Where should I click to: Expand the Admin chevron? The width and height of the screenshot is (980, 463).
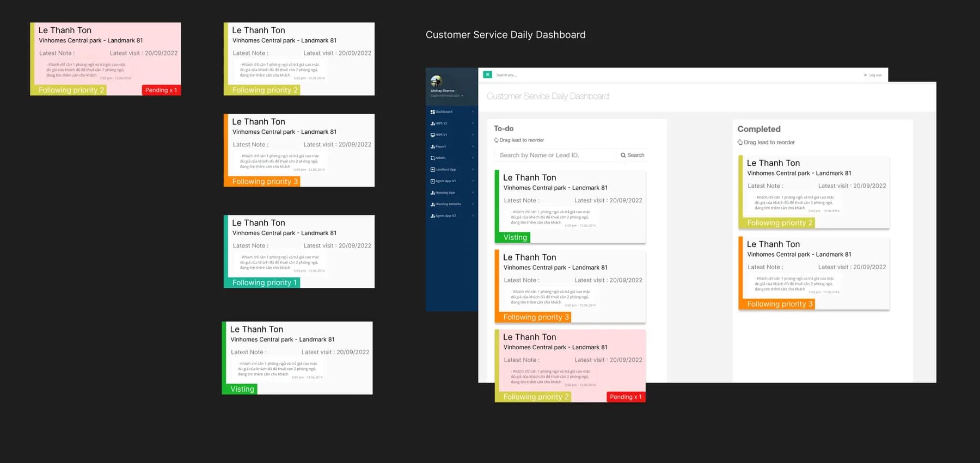473,158
